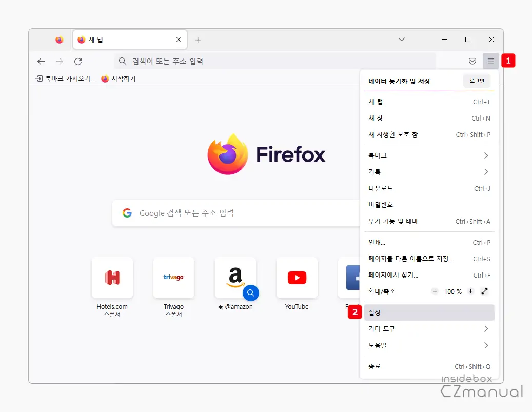The width and height of the screenshot is (532, 412).
Task: Zoom out with the minus button
Action: coord(435,291)
